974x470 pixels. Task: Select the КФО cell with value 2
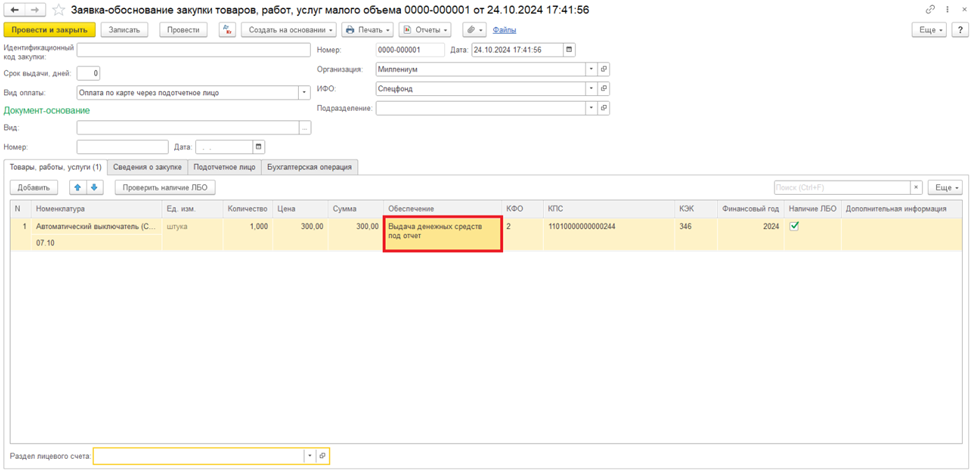[522, 234]
